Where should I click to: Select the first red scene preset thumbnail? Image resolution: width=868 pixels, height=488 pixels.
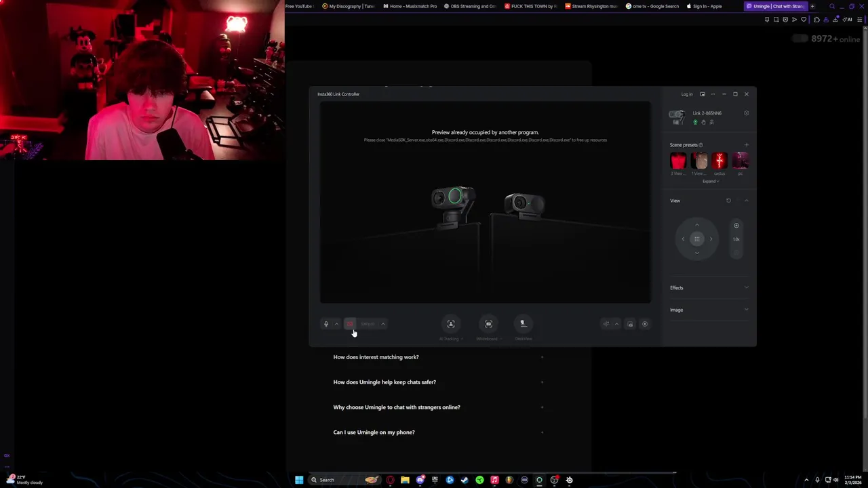[x=678, y=161]
